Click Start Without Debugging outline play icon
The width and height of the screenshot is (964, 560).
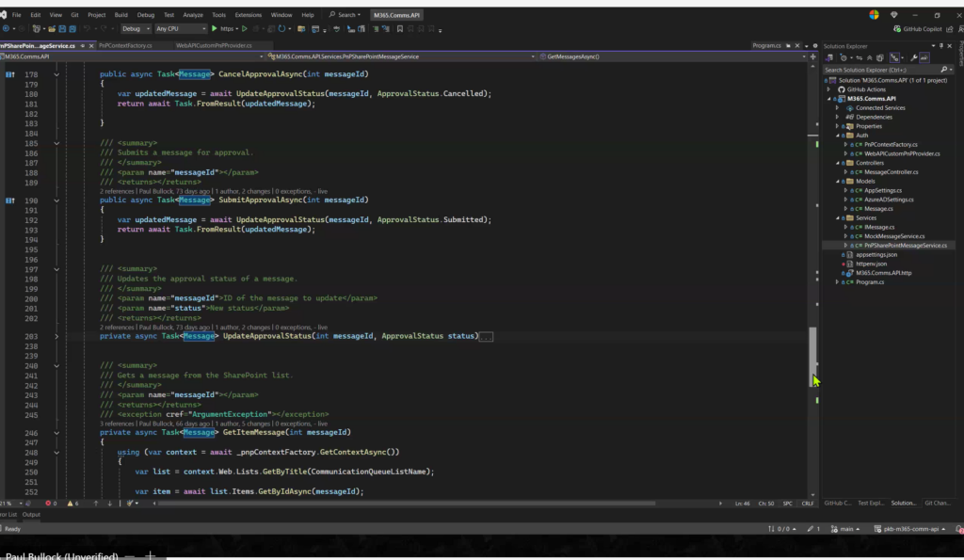pos(245,29)
